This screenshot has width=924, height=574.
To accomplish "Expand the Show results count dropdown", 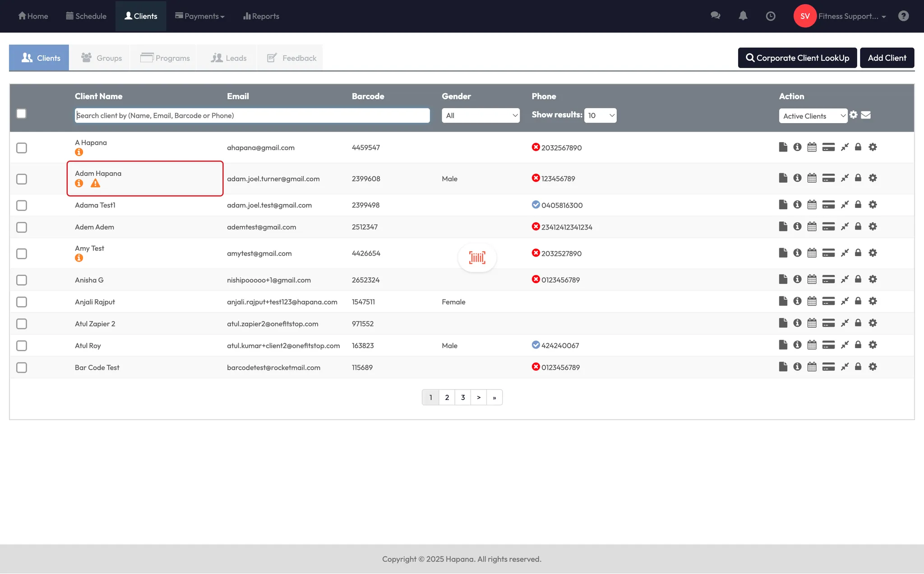I will 600,115.
